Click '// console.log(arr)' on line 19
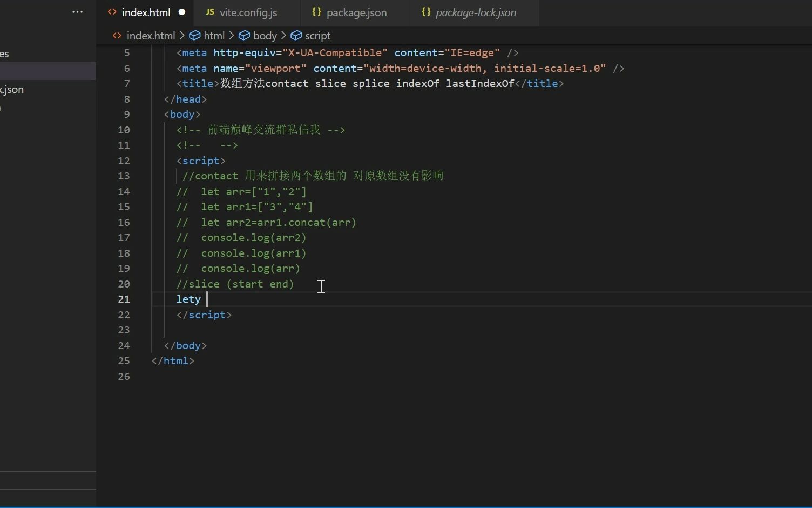This screenshot has height=508, width=812. (238, 269)
